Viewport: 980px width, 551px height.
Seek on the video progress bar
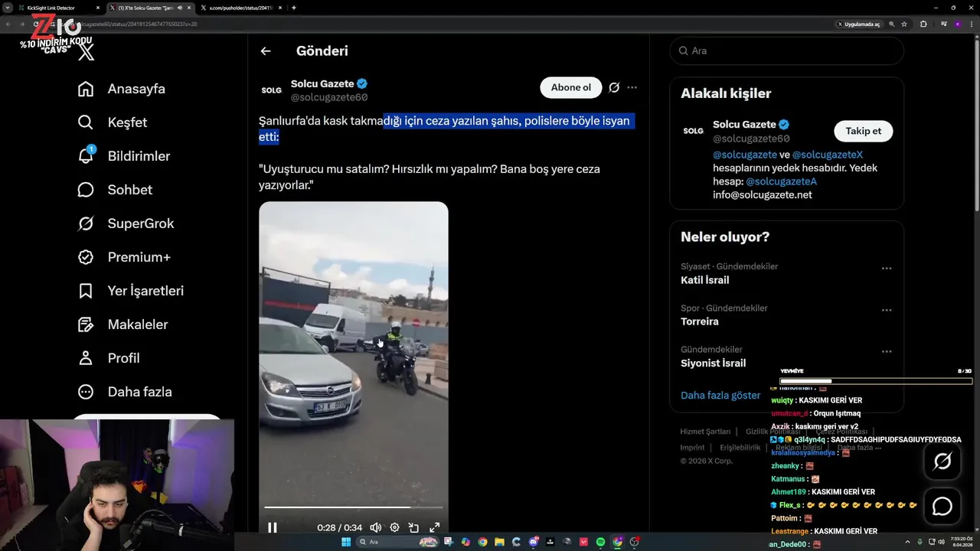[354, 507]
